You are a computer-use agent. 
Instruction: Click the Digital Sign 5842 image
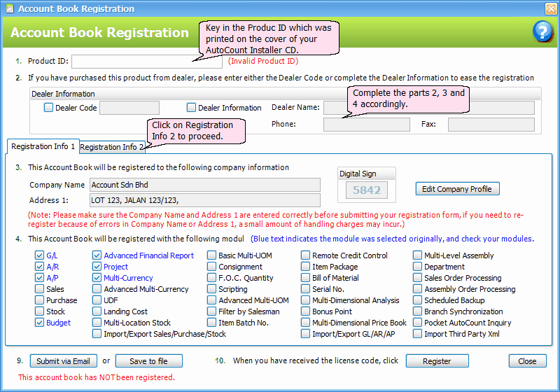click(x=367, y=189)
